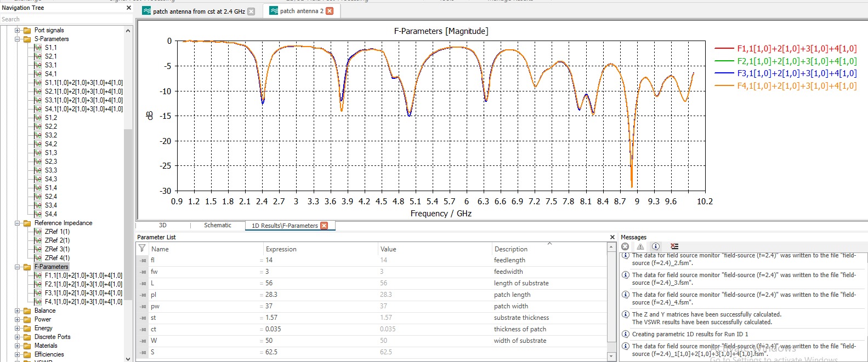Screen dimensions: 868x362
Task: Switch to the Schematic tab
Action: click(218, 226)
